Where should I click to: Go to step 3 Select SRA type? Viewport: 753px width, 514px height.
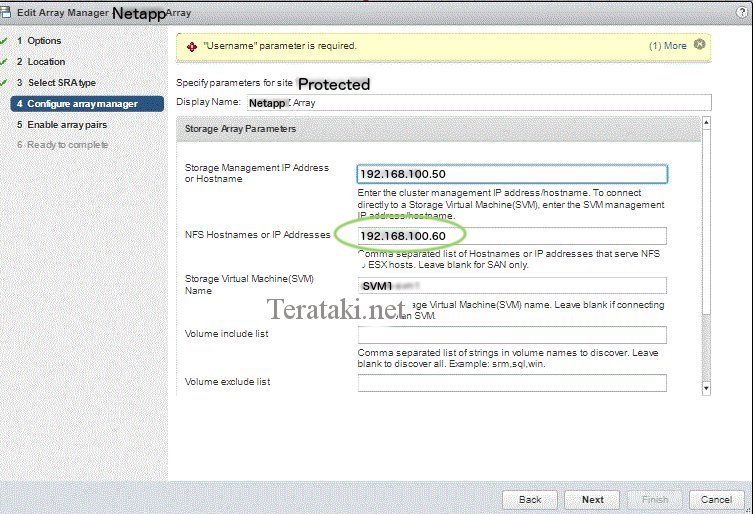pos(56,83)
